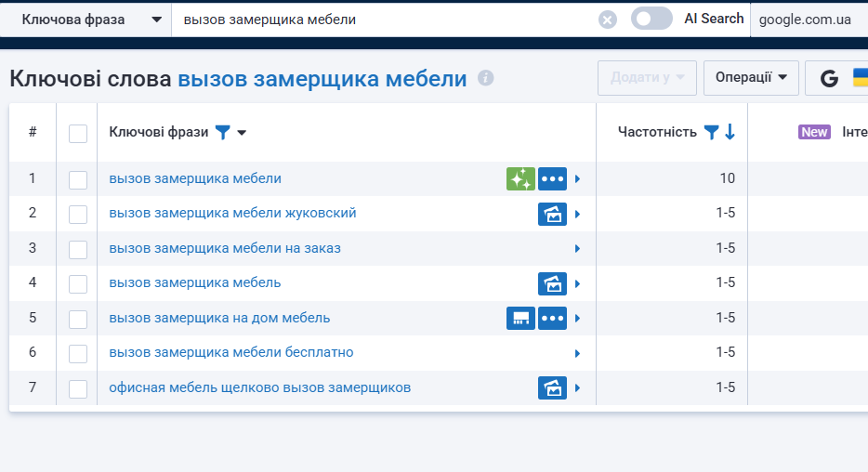Image resolution: width=868 pixels, height=472 pixels.
Task: Click the filter icon in Ключові фрази column
Action: pos(222,132)
